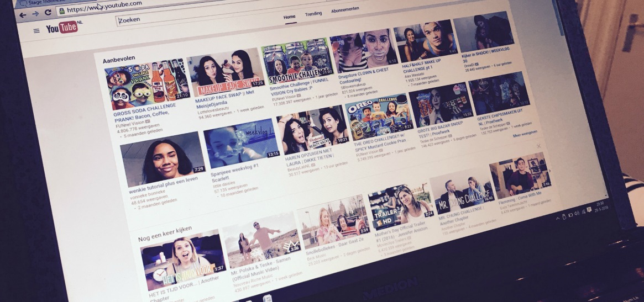Click the green padlock in the address bar

click(x=62, y=10)
